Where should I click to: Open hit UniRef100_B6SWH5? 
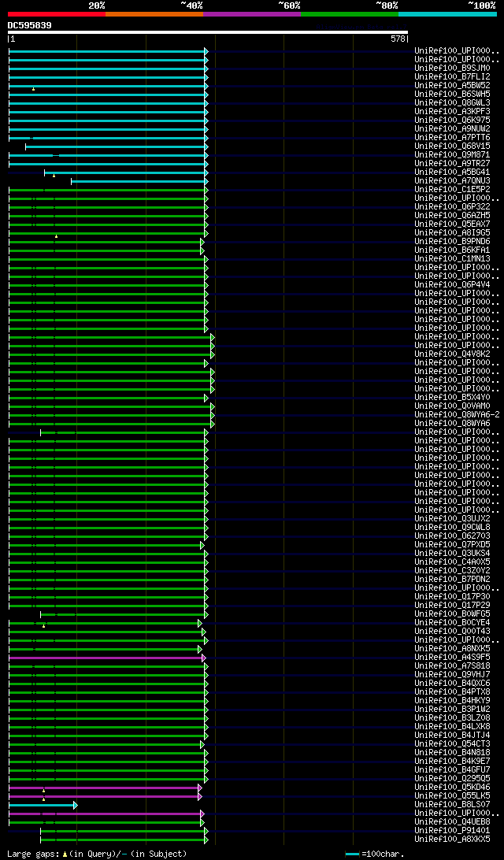coord(453,95)
